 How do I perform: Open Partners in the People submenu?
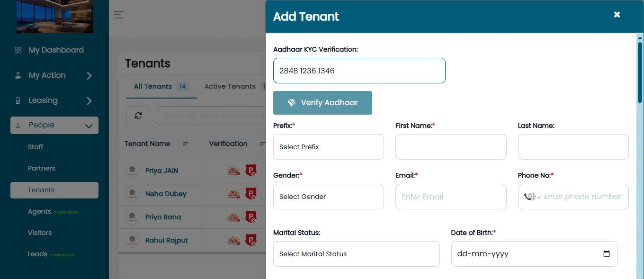42,168
